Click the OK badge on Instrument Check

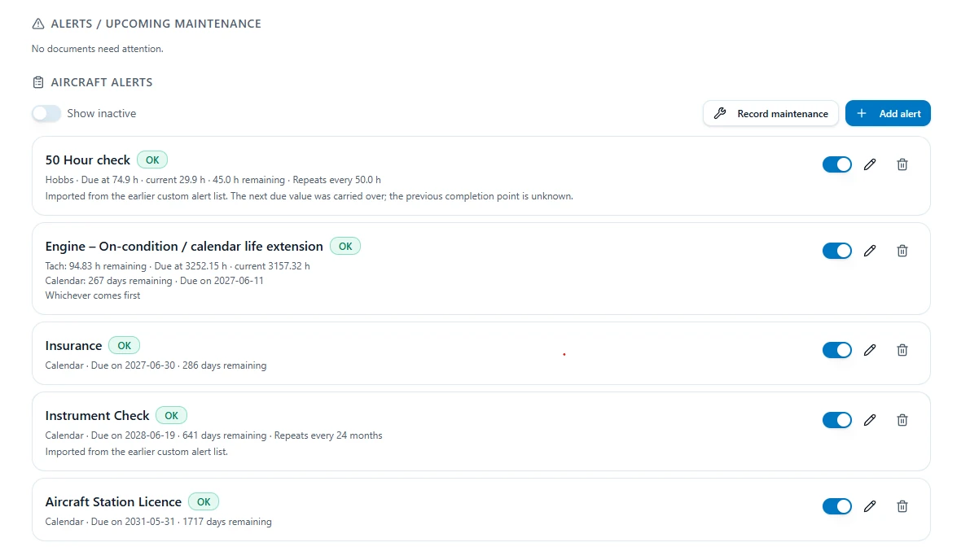[171, 415]
